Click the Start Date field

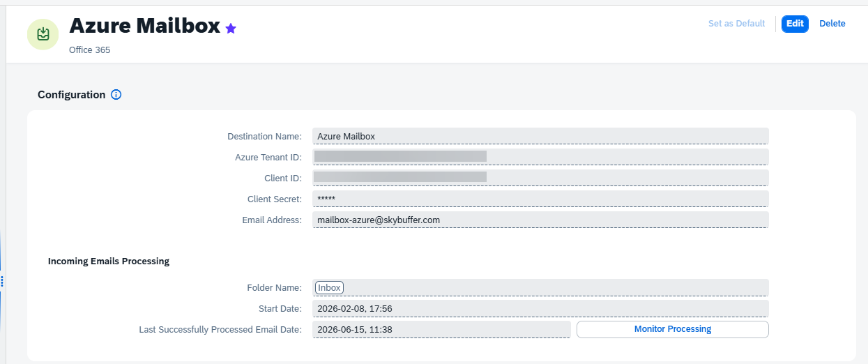(540, 308)
